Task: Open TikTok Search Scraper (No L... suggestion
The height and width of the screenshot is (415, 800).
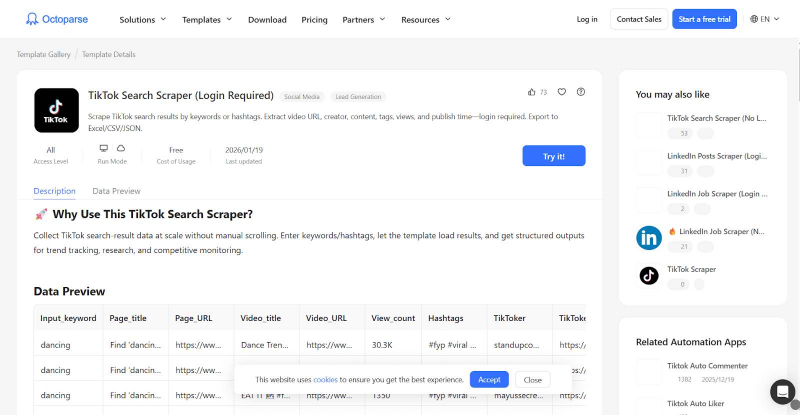Action: coord(716,118)
